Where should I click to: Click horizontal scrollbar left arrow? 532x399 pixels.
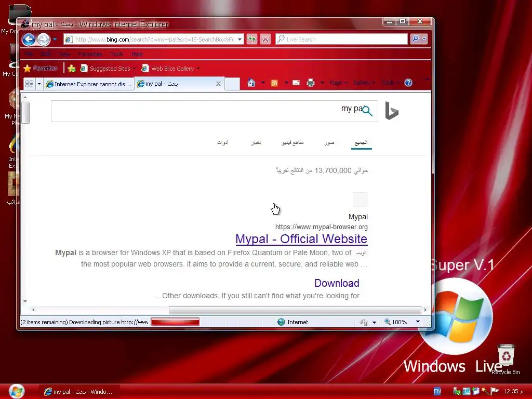pyautogui.click(x=33, y=310)
